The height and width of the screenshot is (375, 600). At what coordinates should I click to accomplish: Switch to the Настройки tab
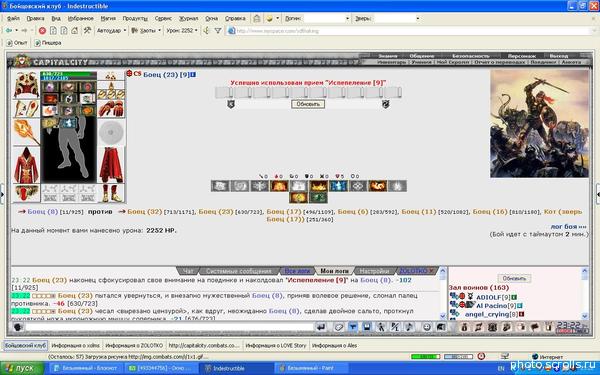click(374, 271)
